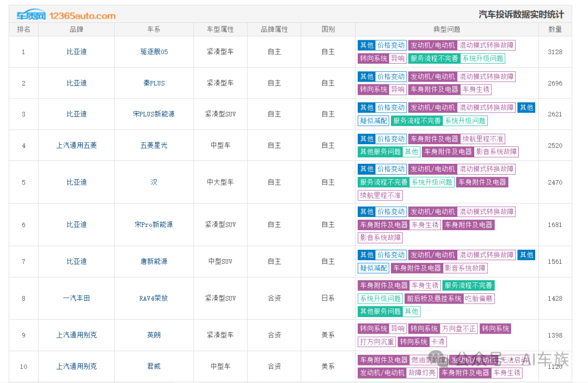Click the 比亚迪 brand in the 汉 row
588x383 pixels.
click(77, 182)
